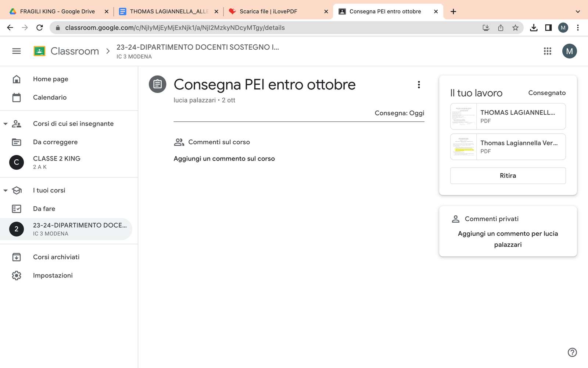Screen dimensions: 588x368
Task: Bookmark this page with star icon
Action: pyautogui.click(x=515, y=28)
